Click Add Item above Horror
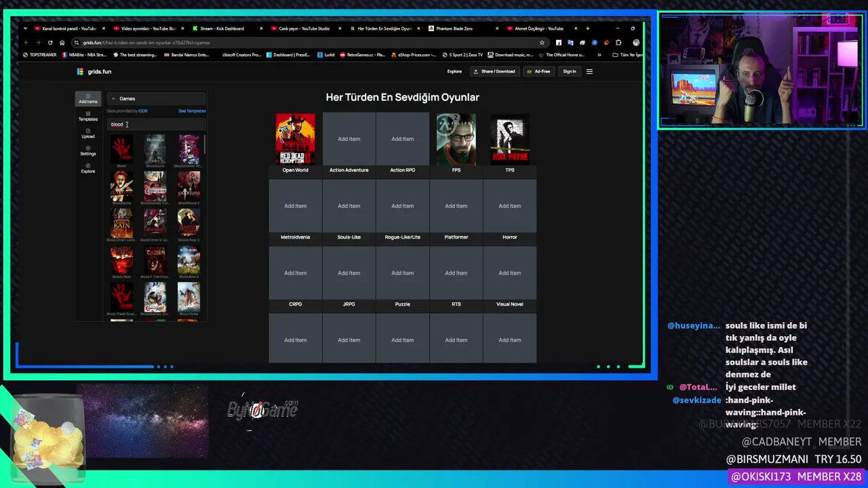The height and width of the screenshot is (488, 868). [x=510, y=206]
